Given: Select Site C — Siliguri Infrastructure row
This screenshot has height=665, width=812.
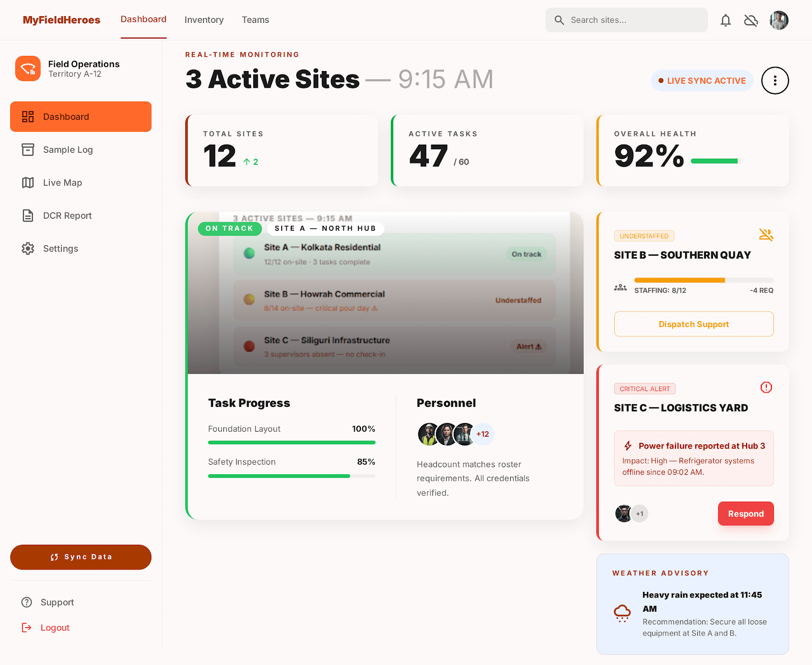Looking at the screenshot, I should (394, 346).
